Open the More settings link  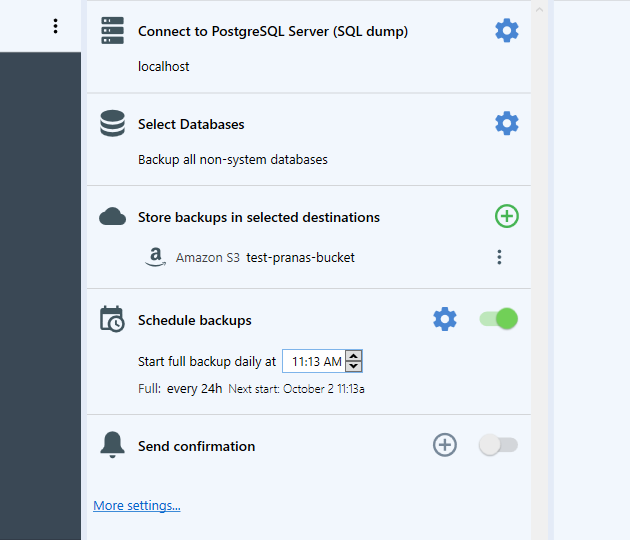point(137,505)
